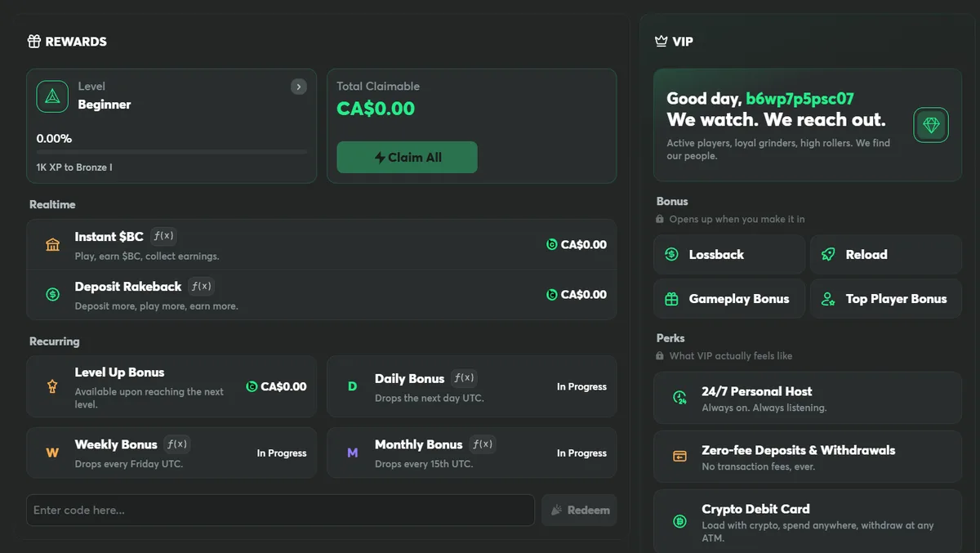Click the username b6wp7p5psc07
Screen dimensions: 980x553
click(x=800, y=99)
